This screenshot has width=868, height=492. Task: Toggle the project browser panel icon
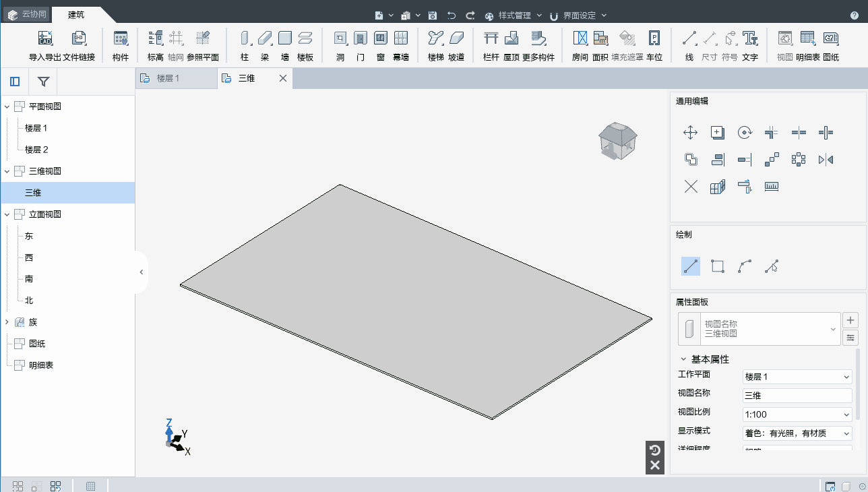click(15, 82)
